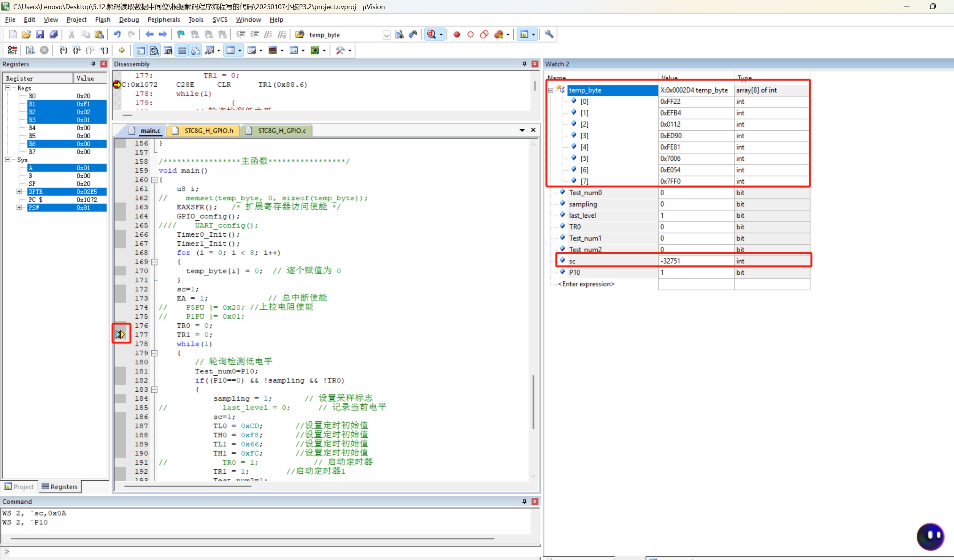The height and width of the screenshot is (560, 954).
Task: Save all files icon
Action: (54, 35)
